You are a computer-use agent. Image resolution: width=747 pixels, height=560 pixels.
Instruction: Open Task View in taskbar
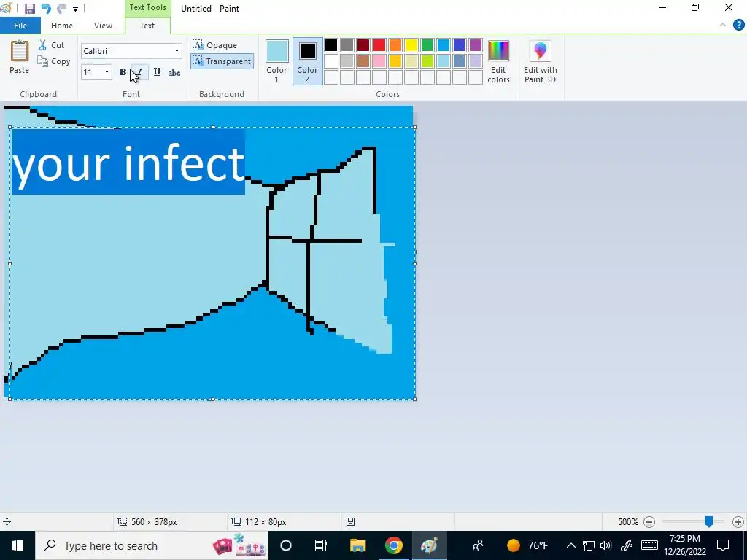coord(321,545)
